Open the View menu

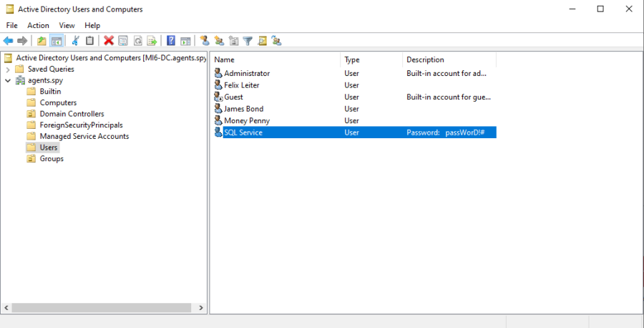coord(67,26)
